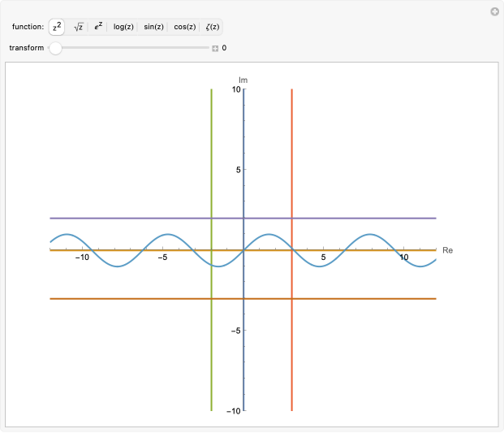The image size is (504, 433).
Task: Pick the sin(z) function
Action: pos(153,27)
